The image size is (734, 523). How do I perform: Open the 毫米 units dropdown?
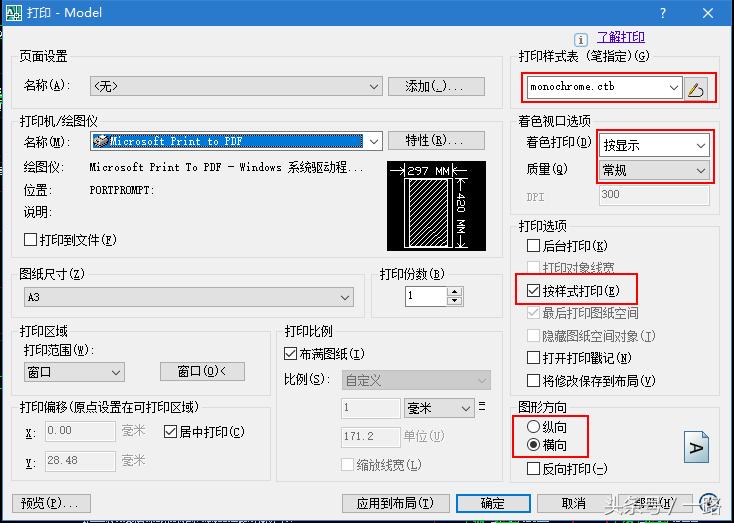click(439, 408)
